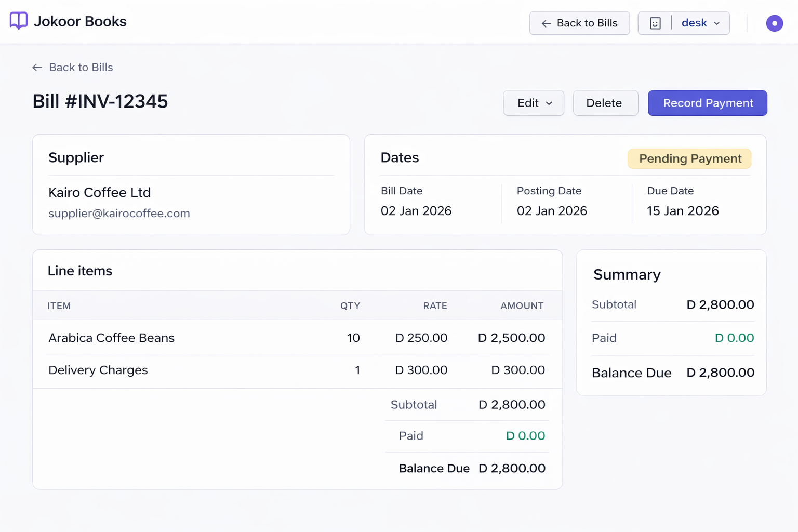Select the Kairo Coffee Ltd supplier name
Viewport: 798px width, 532px height.
click(100, 192)
